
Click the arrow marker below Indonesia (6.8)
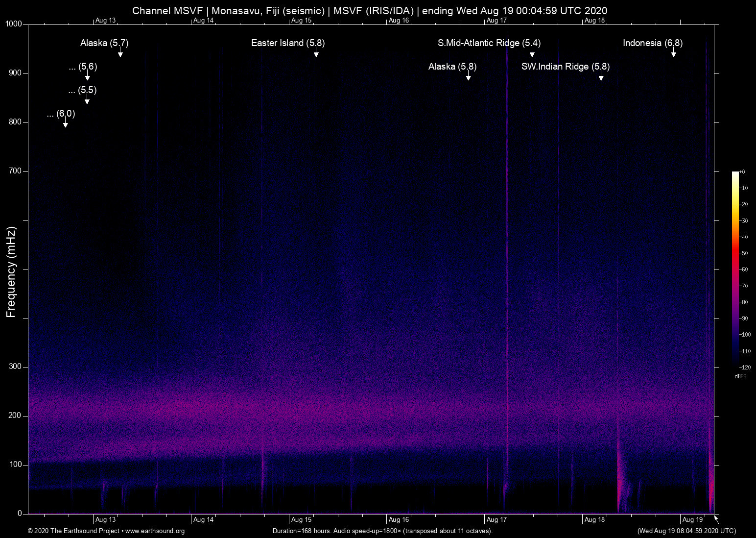click(x=673, y=53)
